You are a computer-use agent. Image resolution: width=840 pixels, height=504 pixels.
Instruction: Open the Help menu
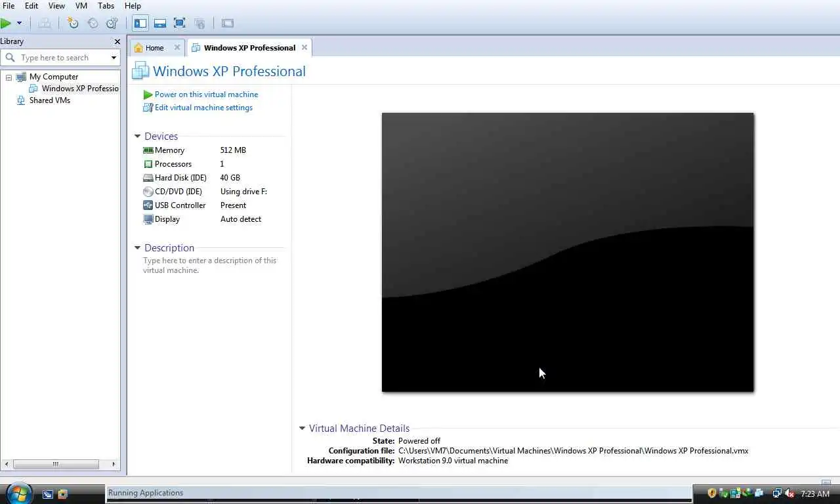133,5
